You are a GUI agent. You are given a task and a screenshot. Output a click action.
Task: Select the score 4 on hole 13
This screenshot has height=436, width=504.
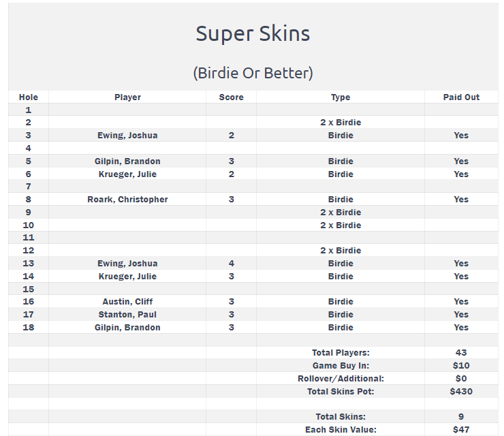pos(232,264)
